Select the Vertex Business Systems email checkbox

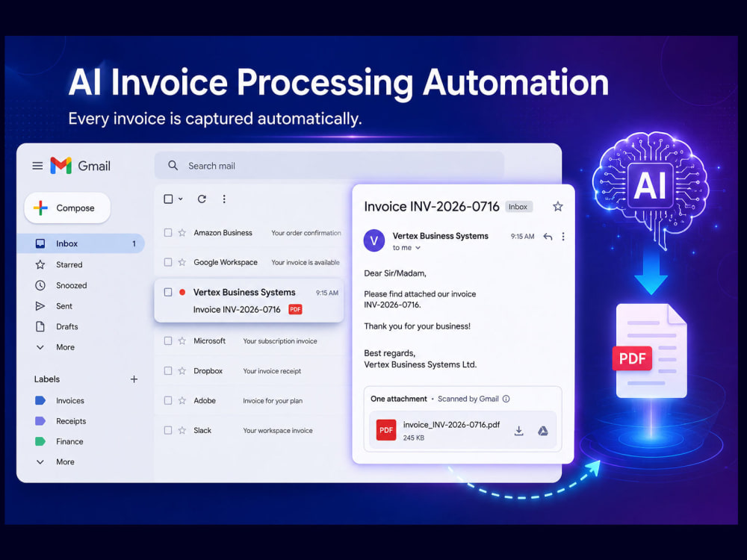point(167,292)
